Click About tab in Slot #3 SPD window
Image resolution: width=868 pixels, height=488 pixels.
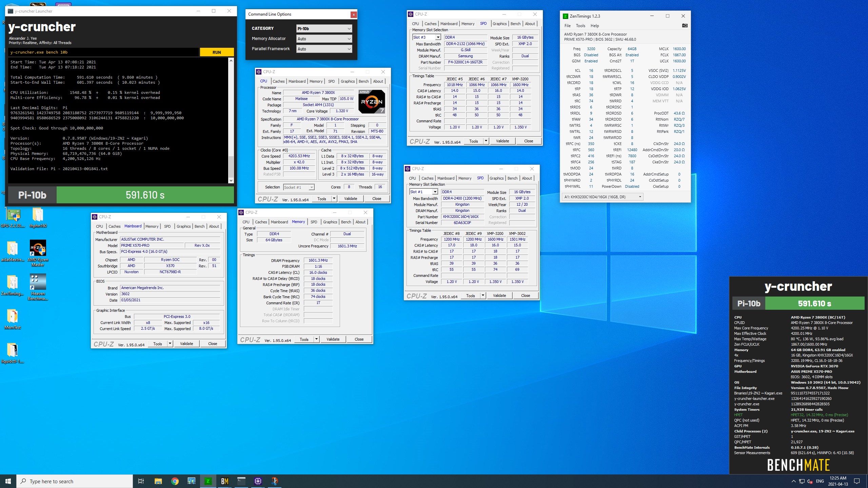(x=530, y=24)
